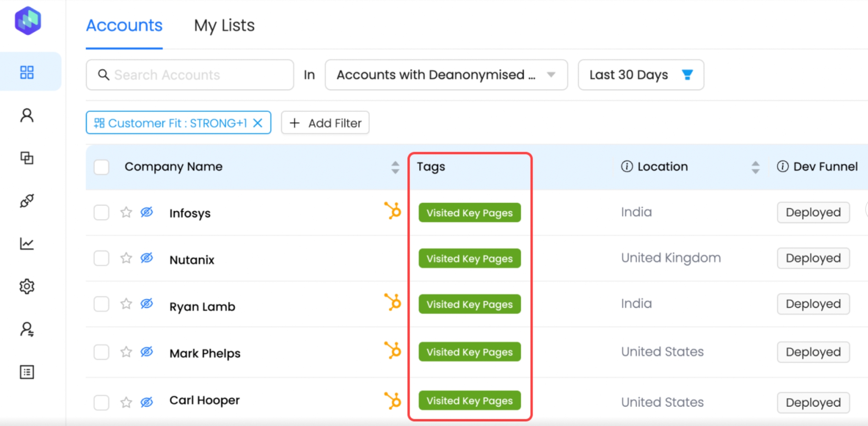Remove the Customer Fit STRONG+1 filter
Screen dimensions: 868x426
pos(258,123)
